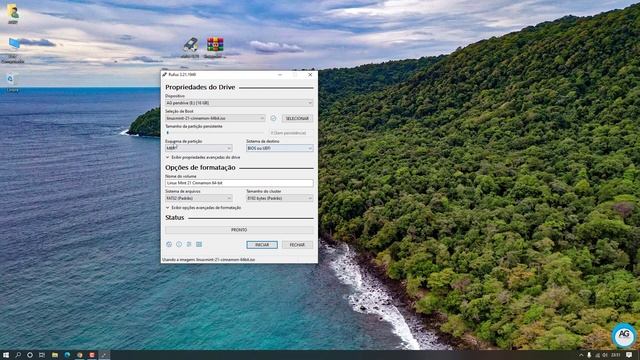Open File Explorer from taskbar
The width and height of the screenshot is (640, 360).
click(x=55, y=355)
